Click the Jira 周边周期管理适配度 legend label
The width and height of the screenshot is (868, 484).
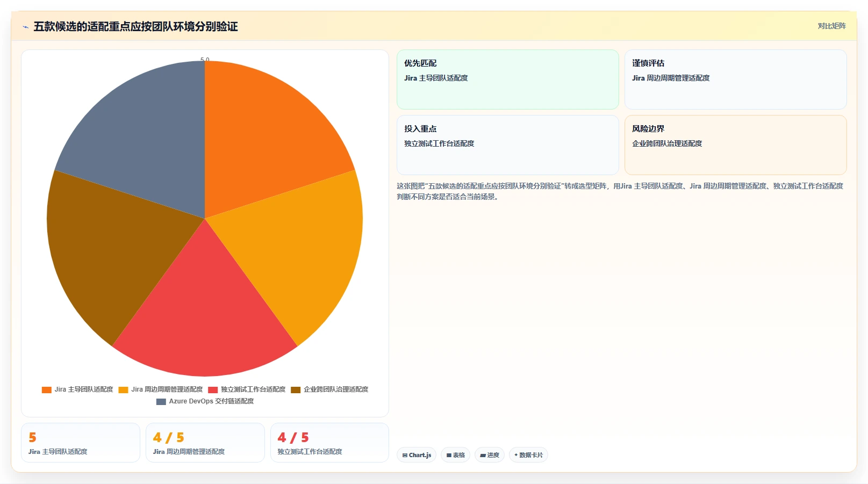click(167, 389)
